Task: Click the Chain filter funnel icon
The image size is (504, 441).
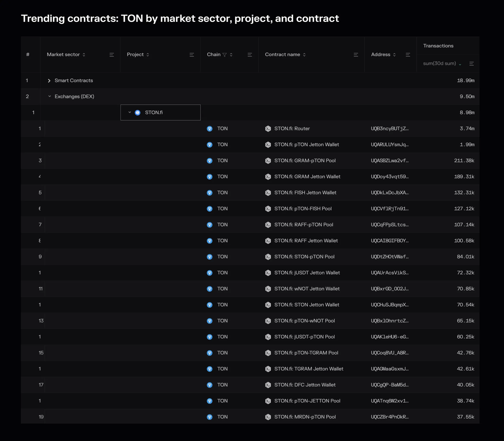Action: tap(225, 55)
